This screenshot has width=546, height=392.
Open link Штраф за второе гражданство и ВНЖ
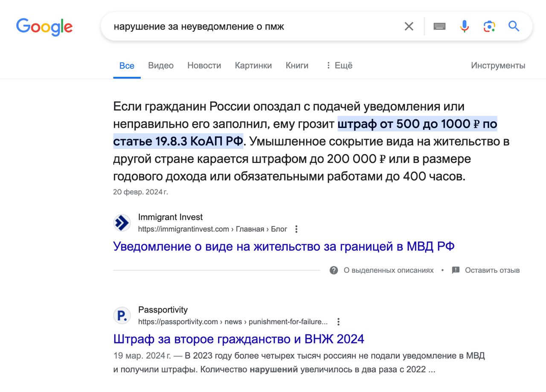[238, 339]
